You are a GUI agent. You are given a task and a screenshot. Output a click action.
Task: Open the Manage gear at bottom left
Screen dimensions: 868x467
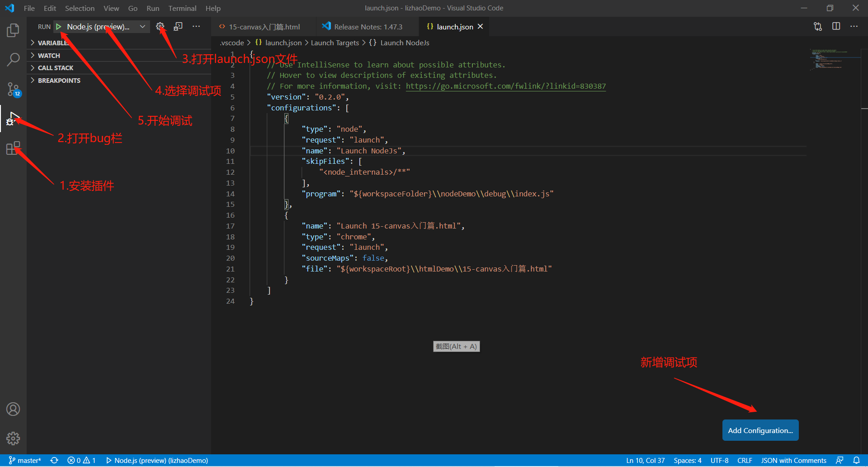coord(13,438)
